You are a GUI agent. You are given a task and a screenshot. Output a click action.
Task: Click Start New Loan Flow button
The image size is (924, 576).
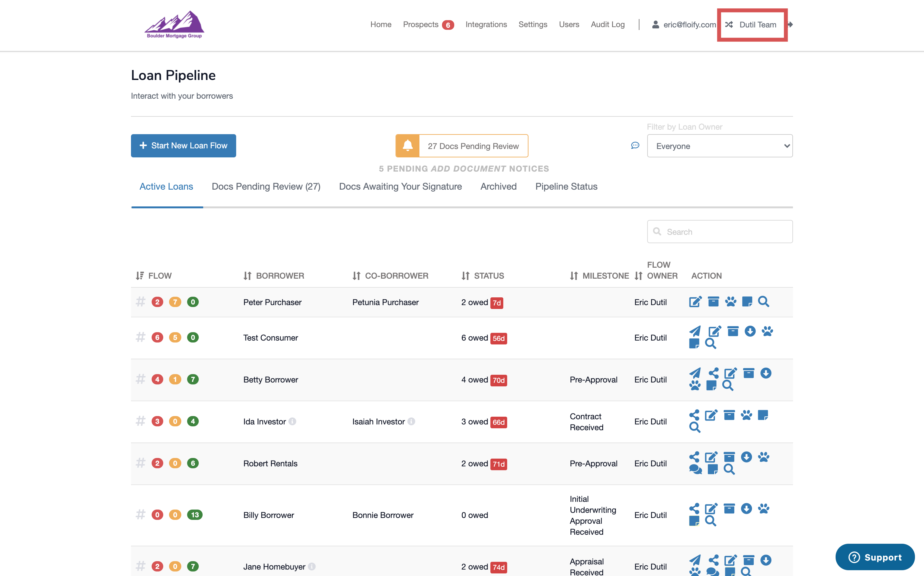[x=183, y=145]
